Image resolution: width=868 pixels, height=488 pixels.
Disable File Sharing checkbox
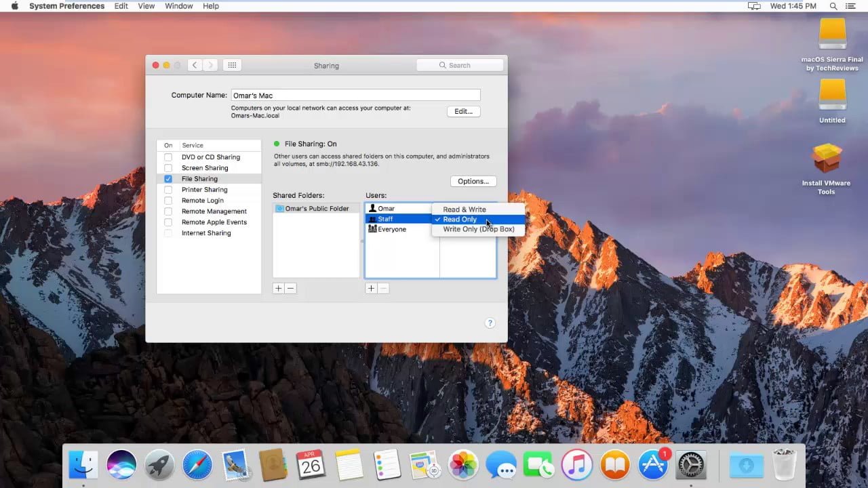pyautogui.click(x=168, y=179)
